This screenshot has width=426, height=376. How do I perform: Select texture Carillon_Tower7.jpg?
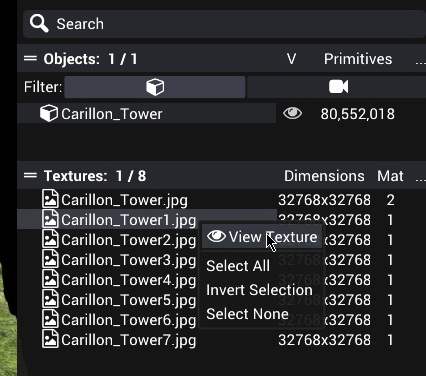point(128,340)
